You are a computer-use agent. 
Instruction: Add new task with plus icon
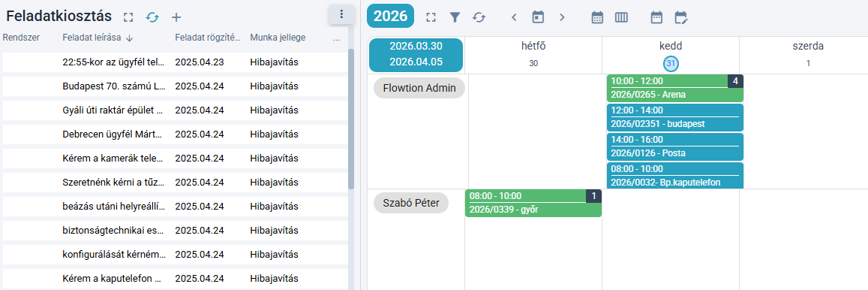[176, 17]
